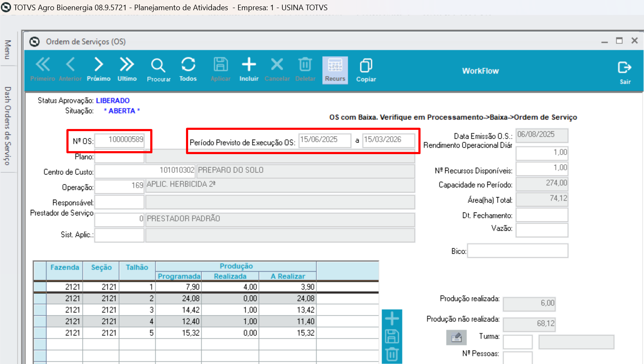This screenshot has width=644, height=364.
Task: Select Programada value 24,08 in the grid
Action: pos(179,298)
